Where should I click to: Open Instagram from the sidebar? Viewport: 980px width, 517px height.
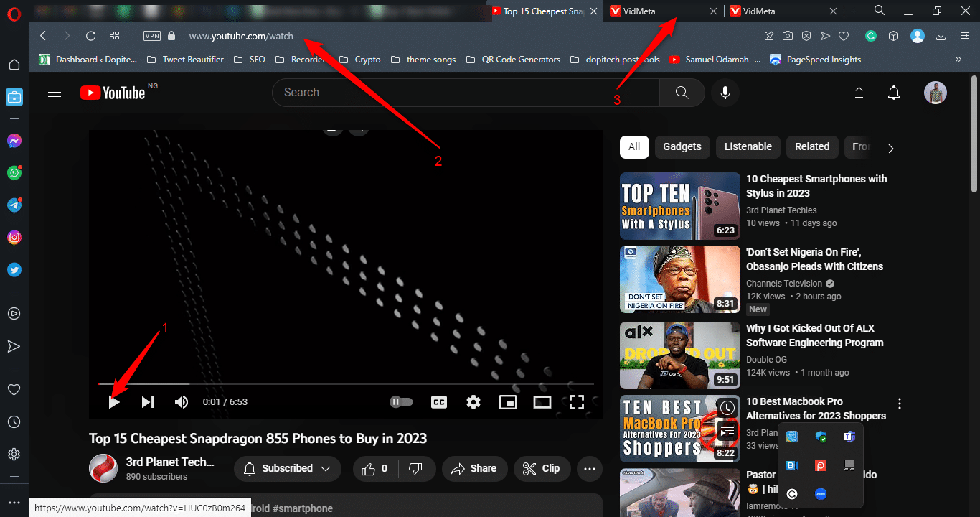pos(14,237)
